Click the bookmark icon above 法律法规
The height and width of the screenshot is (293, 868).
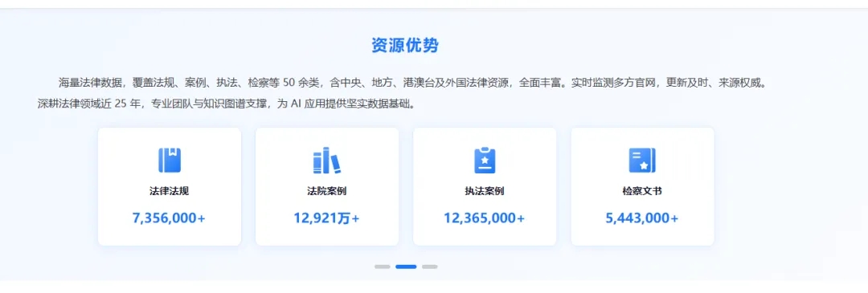click(x=170, y=161)
